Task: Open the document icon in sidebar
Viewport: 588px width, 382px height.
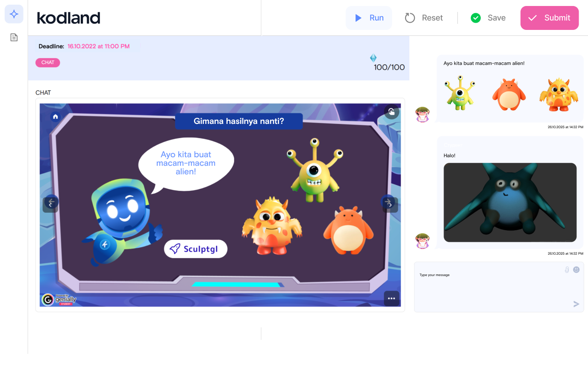Action: [14, 38]
